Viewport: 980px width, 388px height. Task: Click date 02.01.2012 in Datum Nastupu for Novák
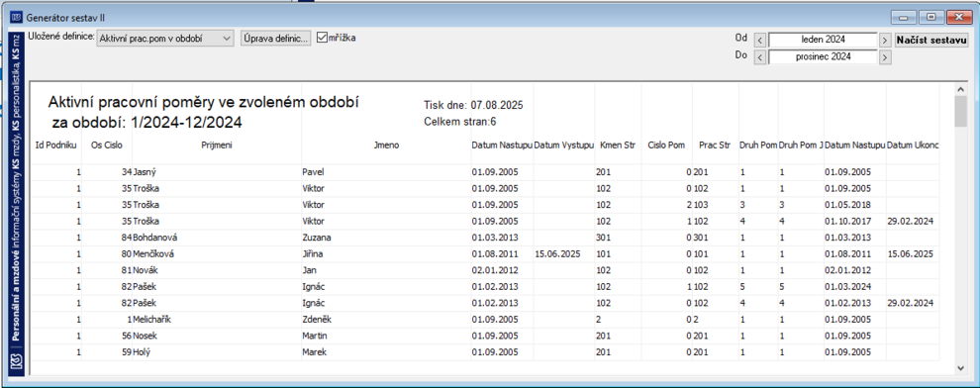(x=495, y=270)
